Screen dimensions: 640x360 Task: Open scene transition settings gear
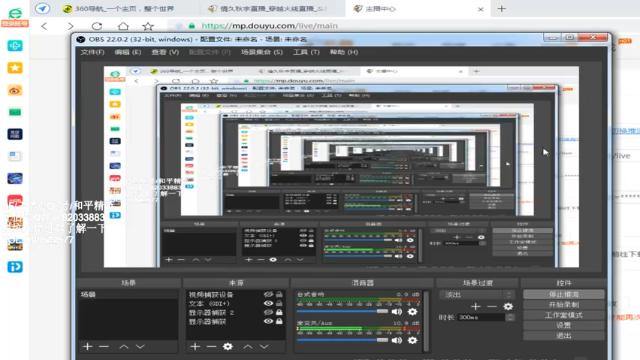click(x=508, y=306)
